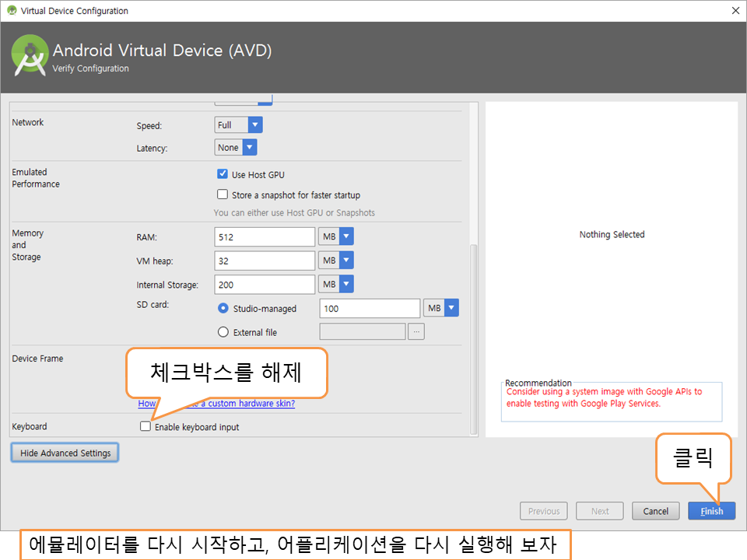
Task: Disable the Use Host GPU checkbox
Action: click(223, 174)
